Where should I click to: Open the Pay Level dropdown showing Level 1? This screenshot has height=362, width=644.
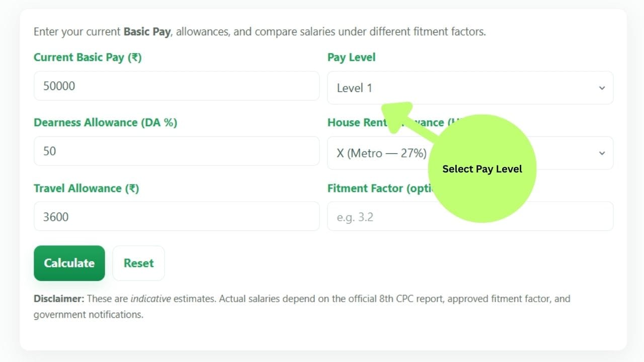(x=470, y=88)
